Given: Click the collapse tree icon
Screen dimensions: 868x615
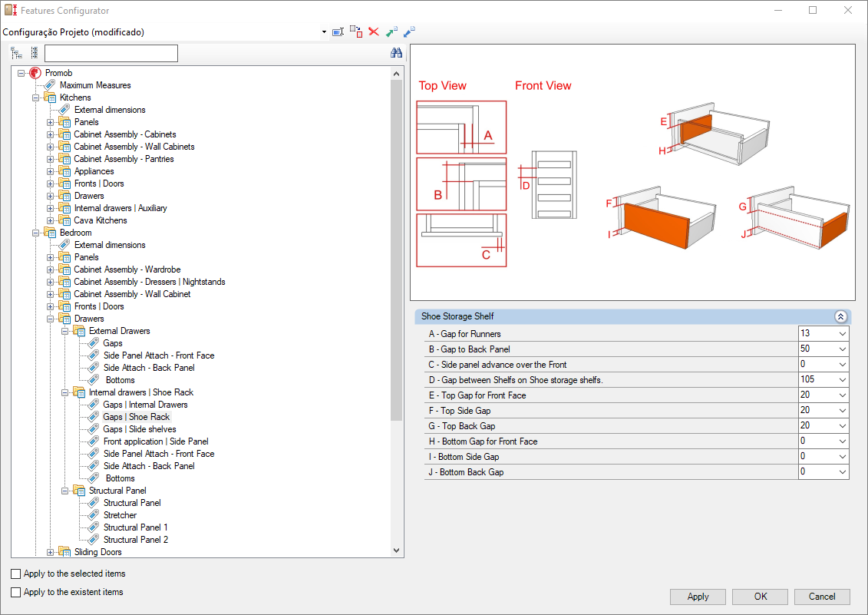Looking at the screenshot, I should (35, 53).
